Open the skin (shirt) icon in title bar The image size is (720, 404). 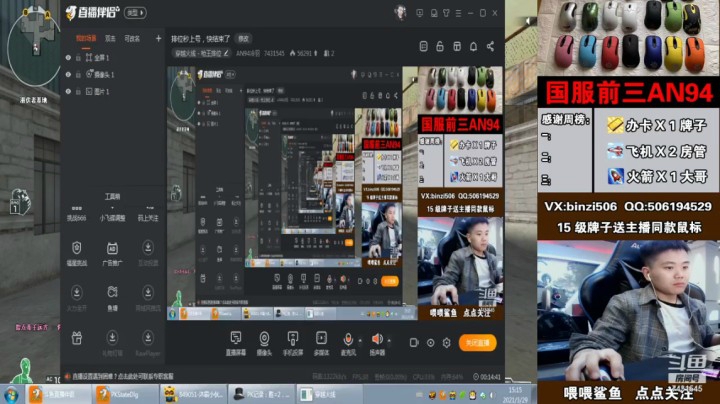pos(446,13)
